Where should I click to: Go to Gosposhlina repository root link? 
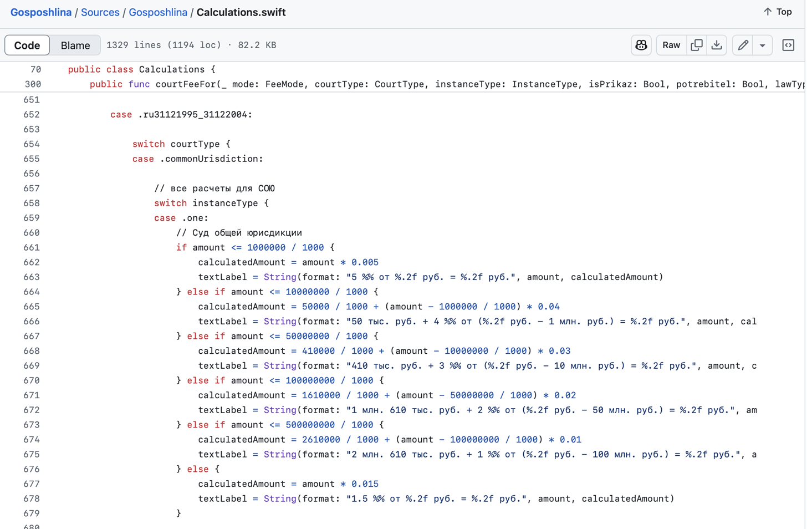click(41, 12)
